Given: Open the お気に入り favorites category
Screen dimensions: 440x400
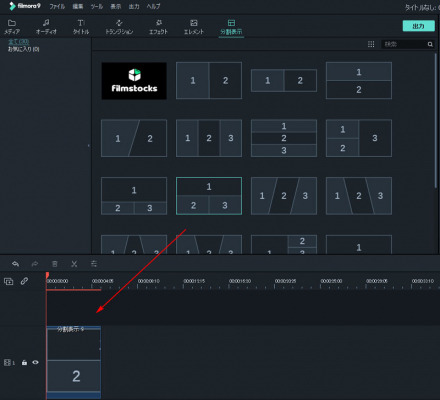Looking at the screenshot, I should point(23,49).
